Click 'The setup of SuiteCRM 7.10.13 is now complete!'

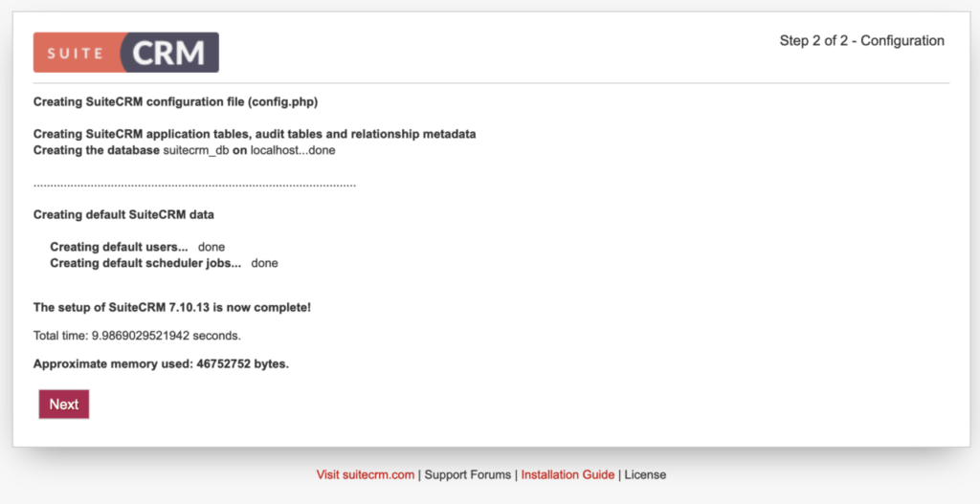coord(172,308)
